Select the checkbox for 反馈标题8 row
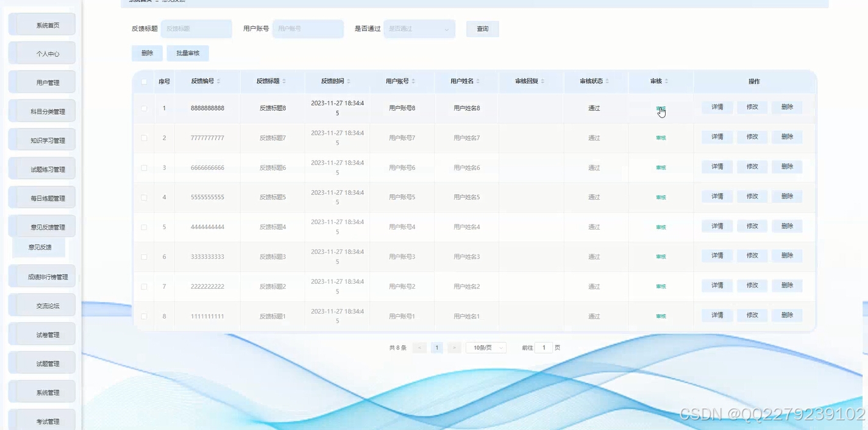The image size is (868, 430). click(x=144, y=108)
